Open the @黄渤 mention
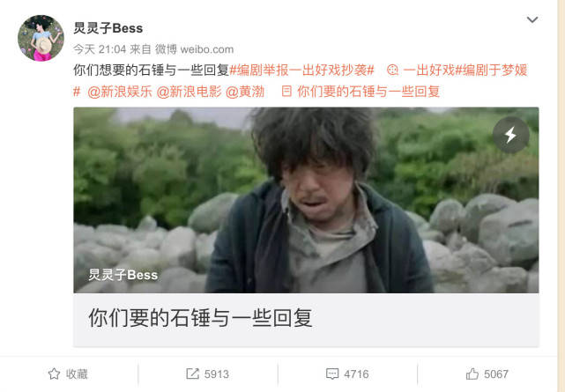Viewport: 565px width, 392px height. pyautogui.click(x=245, y=92)
